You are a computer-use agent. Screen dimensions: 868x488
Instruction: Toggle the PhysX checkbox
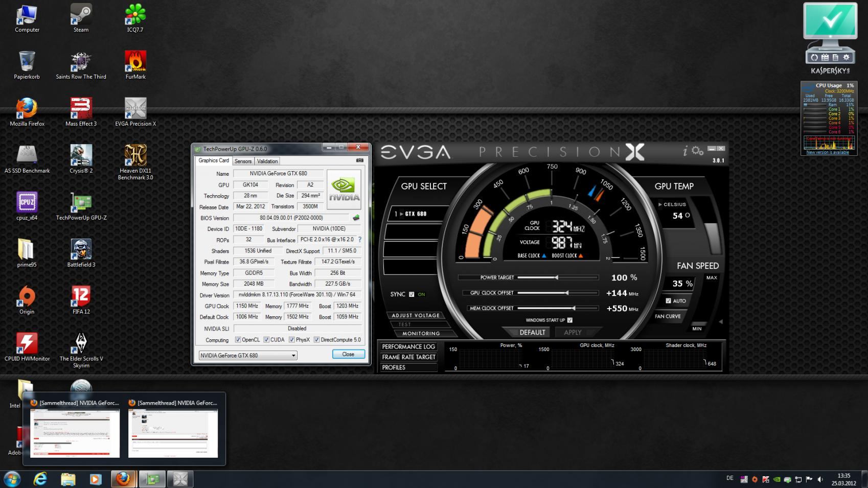(x=291, y=340)
